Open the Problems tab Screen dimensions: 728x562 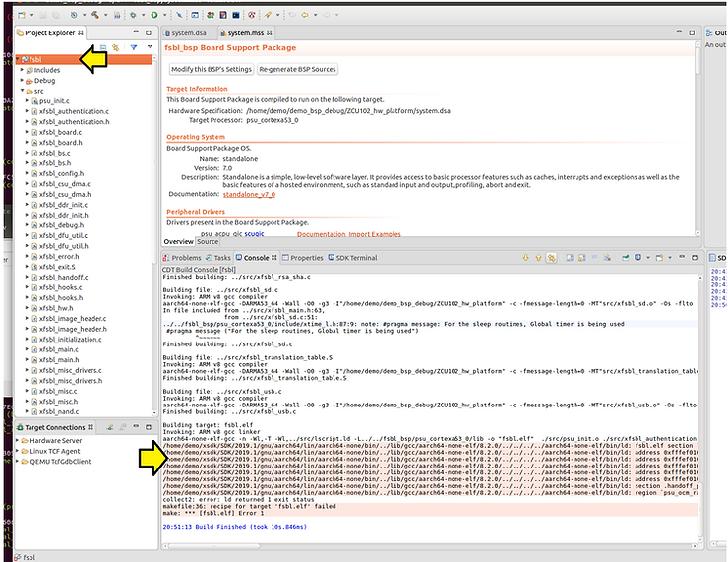click(x=182, y=257)
